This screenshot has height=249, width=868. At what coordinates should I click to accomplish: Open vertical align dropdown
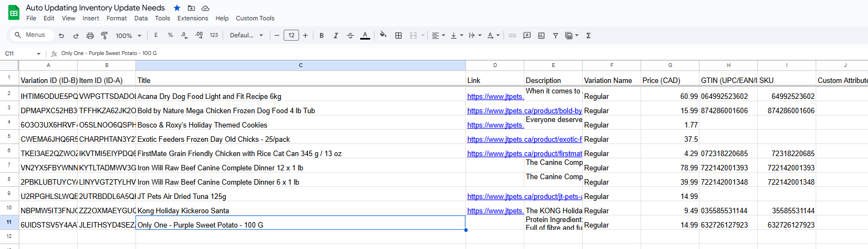tap(457, 35)
